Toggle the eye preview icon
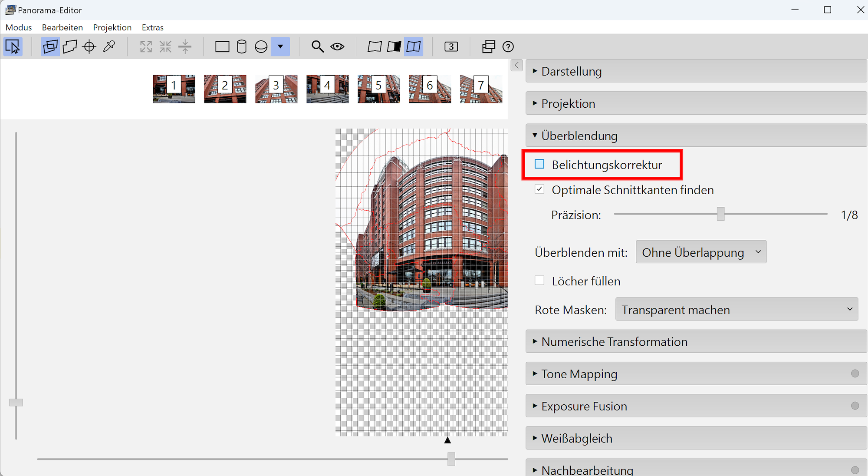This screenshot has width=868, height=476. [337, 46]
